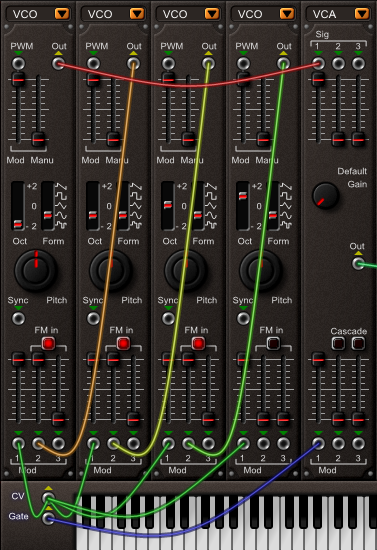Click the VCA Out jack
Viewport: 377px width, 550px height.
click(x=358, y=264)
